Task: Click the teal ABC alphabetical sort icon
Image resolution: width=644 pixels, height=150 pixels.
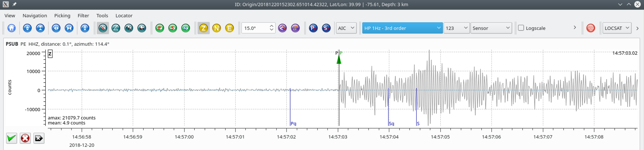Action: [x=129, y=28]
